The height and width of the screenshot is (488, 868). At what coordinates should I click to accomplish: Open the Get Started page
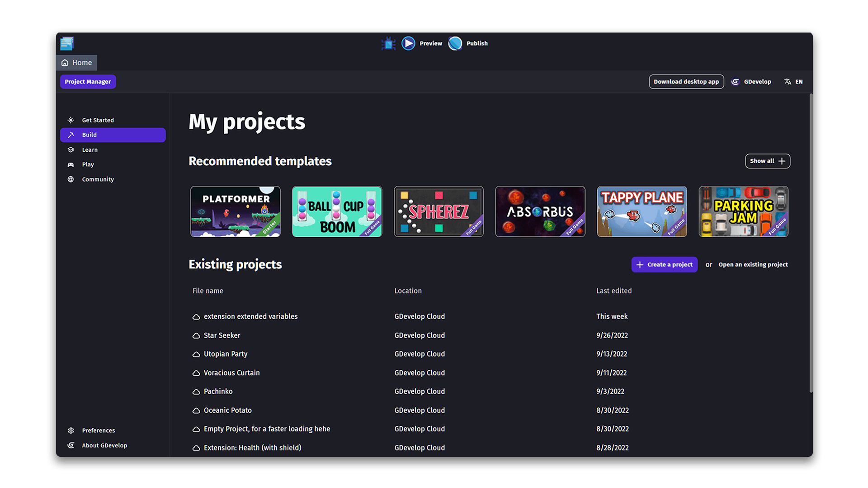[x=98, y=120]
